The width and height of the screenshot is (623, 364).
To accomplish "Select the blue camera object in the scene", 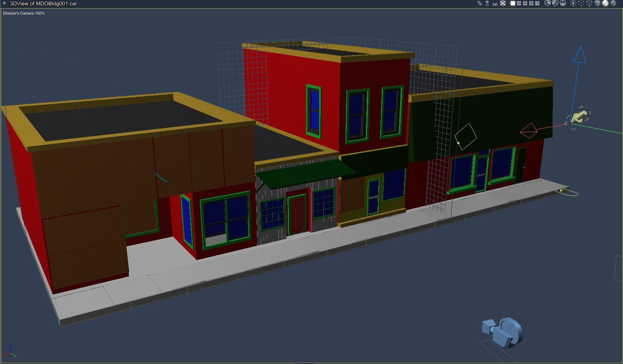I will coord(502,332).
